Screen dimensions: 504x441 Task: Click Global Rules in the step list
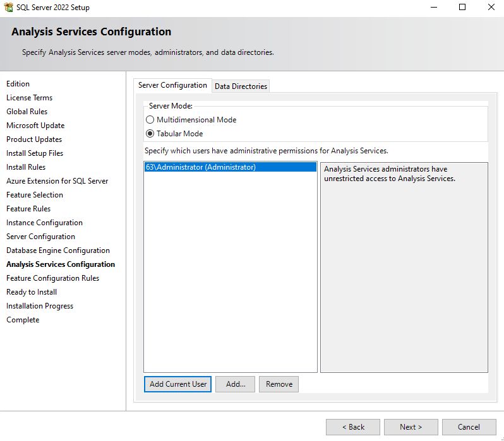click(27, 112)
